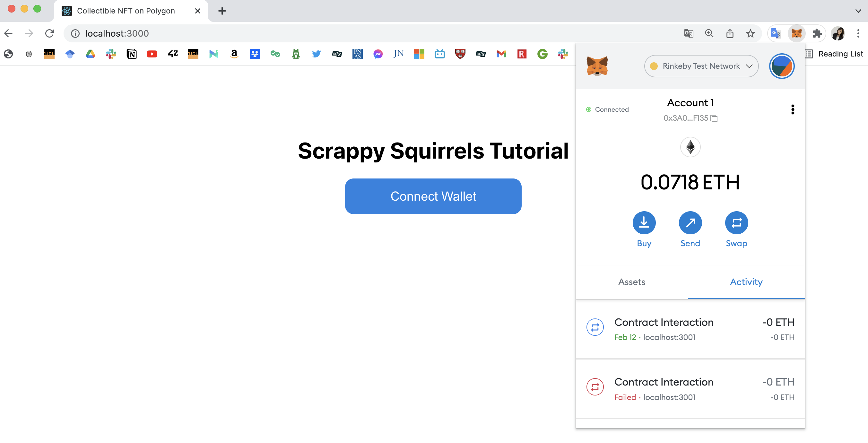The width and height of the screenshot is (868, 443).
Task: Open the Twitter bookmark
Action: (x=316, y=54)
